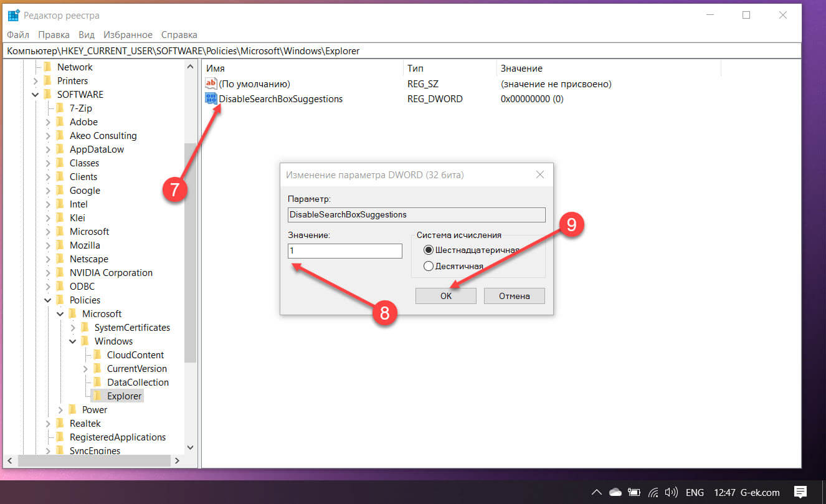This screenshot has width=826, height=504.
Task: Click the Значение input field
Action: tap(345, 250)
